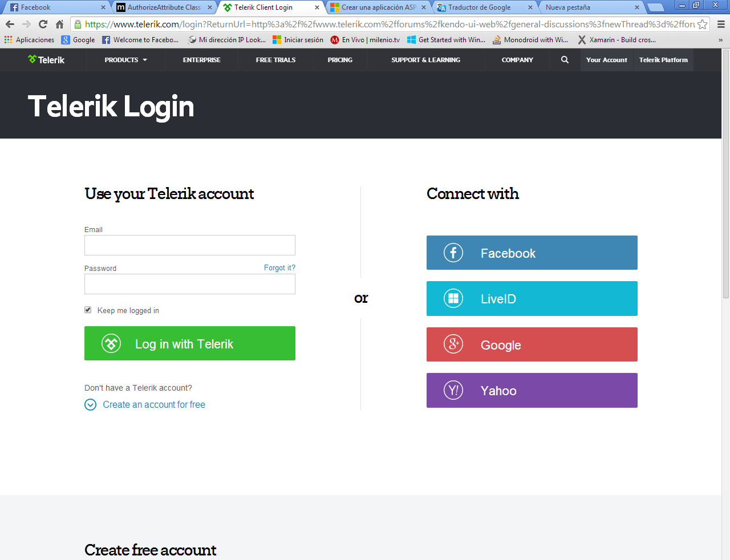
Task: Click the Facebook circle icon on Connect button
Action: (x=453, y=253)
